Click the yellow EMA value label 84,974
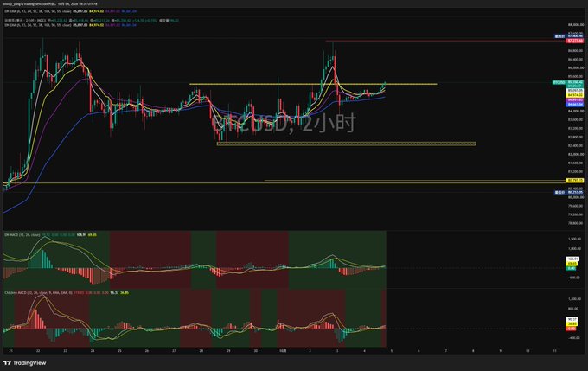This screenshot has width=588, height=371. [575, 95]
